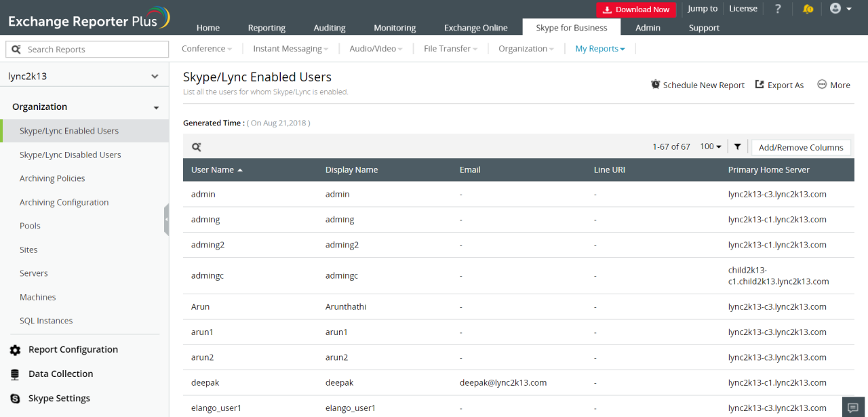Open the help question mark icon
This screenshot has height=417, width=868.
click(x=778, y=9)
